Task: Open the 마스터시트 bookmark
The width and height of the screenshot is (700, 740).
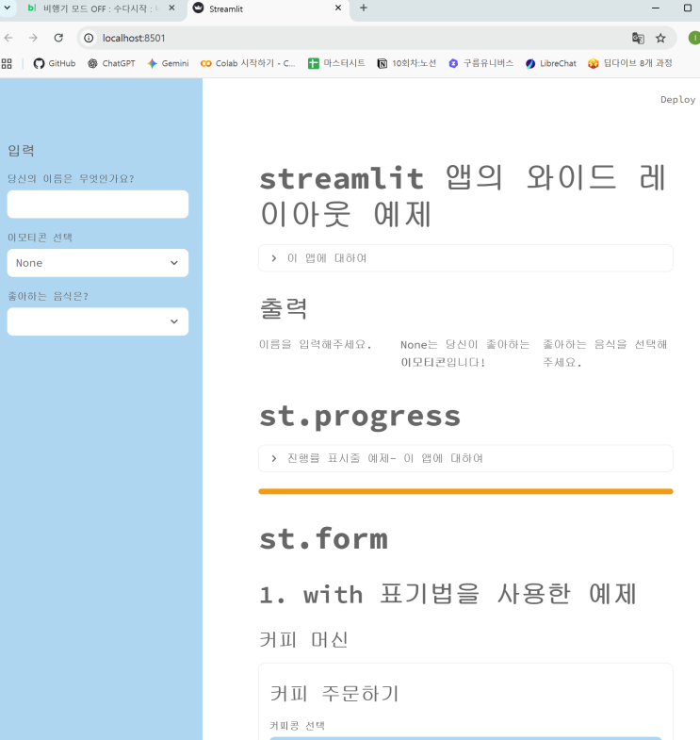Action: [336, 63]
